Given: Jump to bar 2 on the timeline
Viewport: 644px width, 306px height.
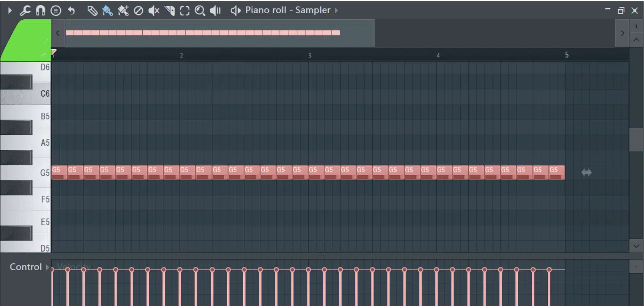Looking at the screenshot, I should point(181,56).
